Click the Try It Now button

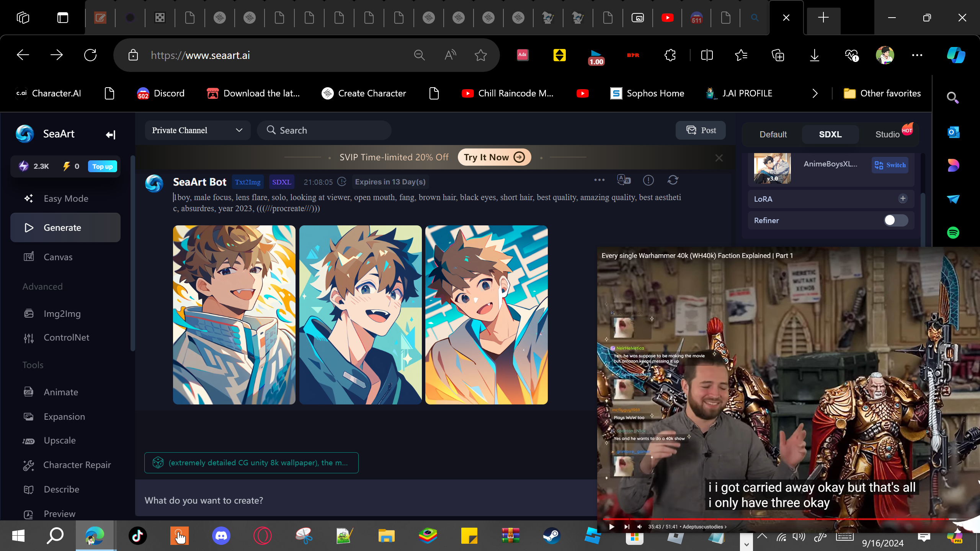click(x=494, y=157)
